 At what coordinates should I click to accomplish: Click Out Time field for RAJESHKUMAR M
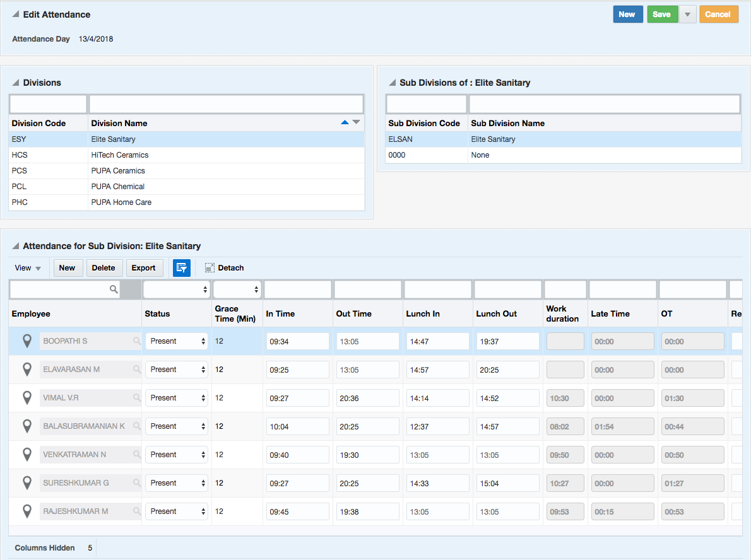tap(368, 511)
